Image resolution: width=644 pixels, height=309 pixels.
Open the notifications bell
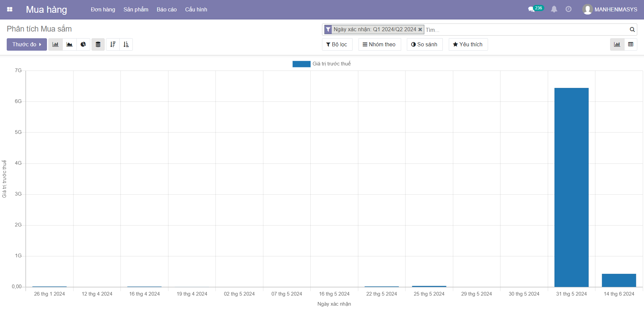coord(554,9)
